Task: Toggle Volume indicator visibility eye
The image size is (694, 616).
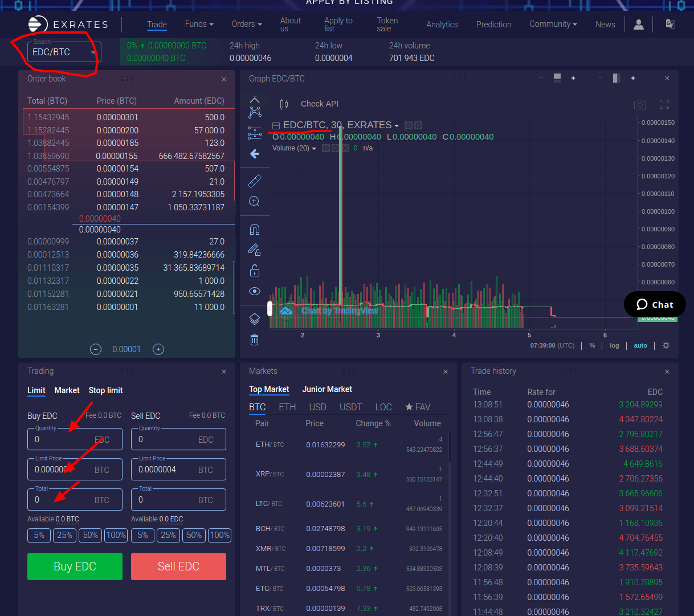Action: (326, 148)
